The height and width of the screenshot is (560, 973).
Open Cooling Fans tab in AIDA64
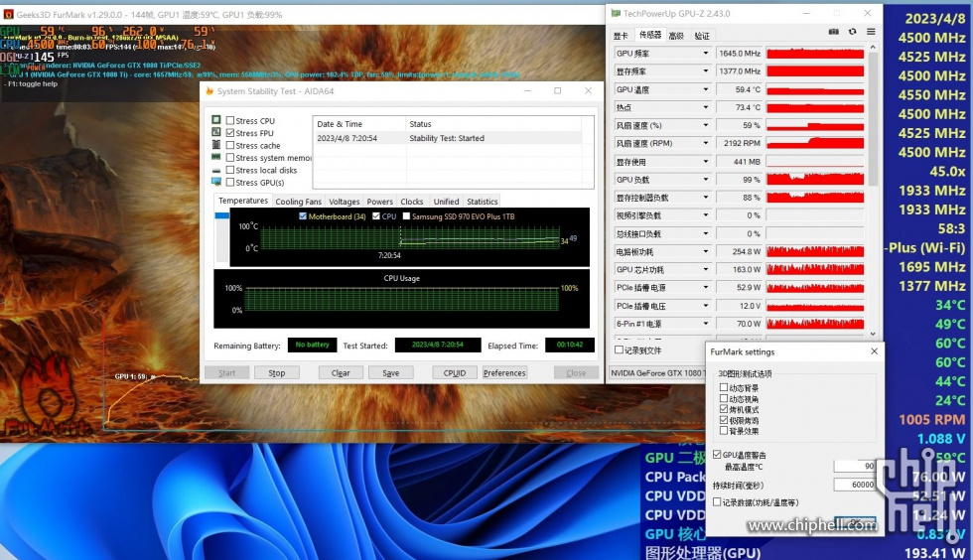(299, 202)
